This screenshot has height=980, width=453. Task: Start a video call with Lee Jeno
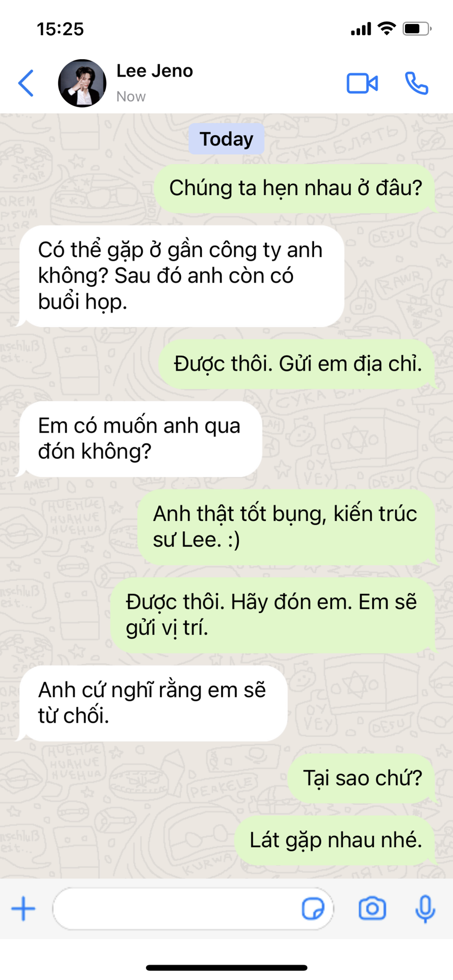point(362,83)
